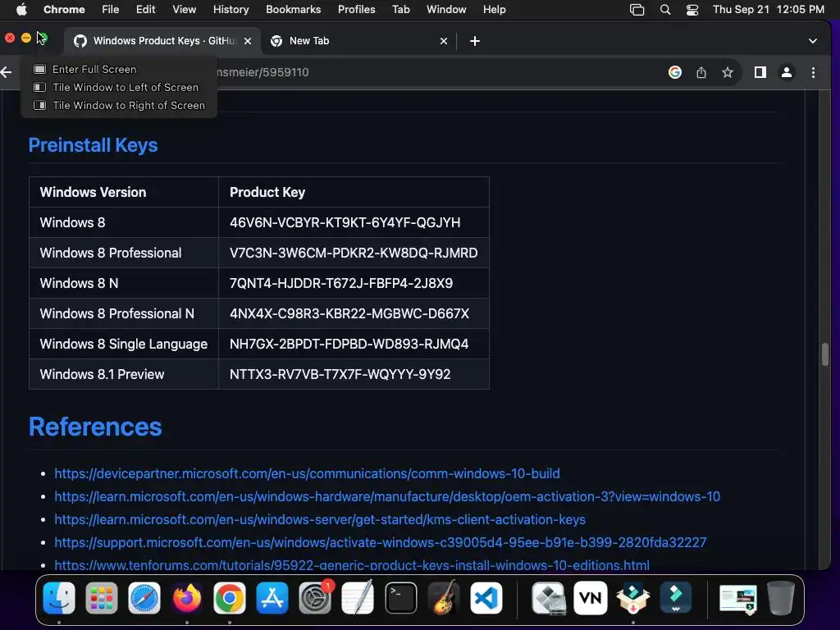Click the back navigation arrow
Viewport: 840px width, 630px height.
click(x=7, y=72)
